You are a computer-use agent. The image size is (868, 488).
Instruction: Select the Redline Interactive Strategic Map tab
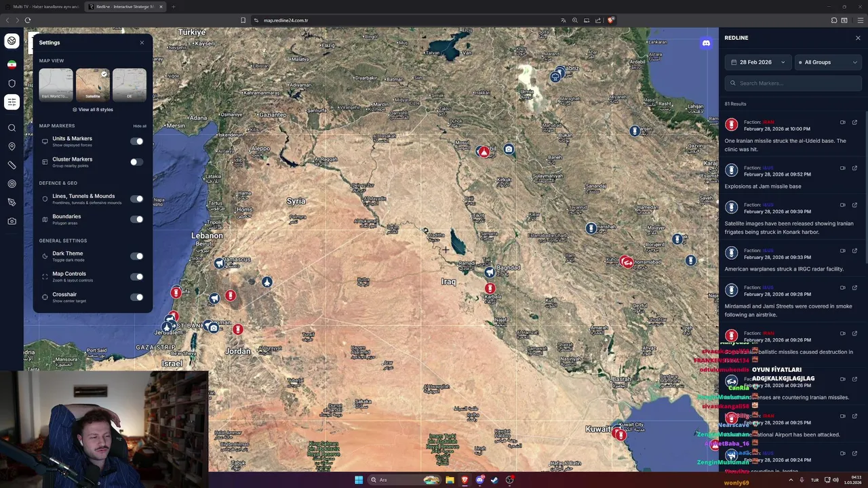(x=125, y=7)
